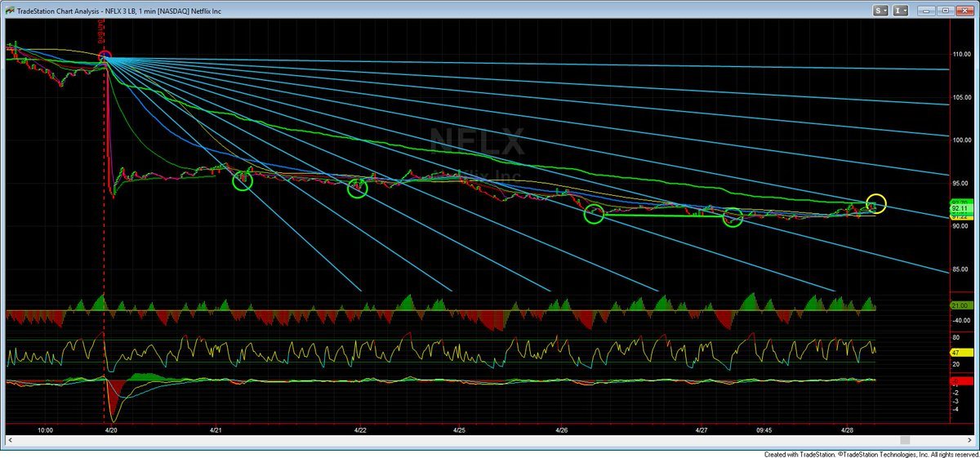The height and width of the screenshot is (458, 980).
Task: Click the 4/27 date axis label
Action: pos(702,429)
